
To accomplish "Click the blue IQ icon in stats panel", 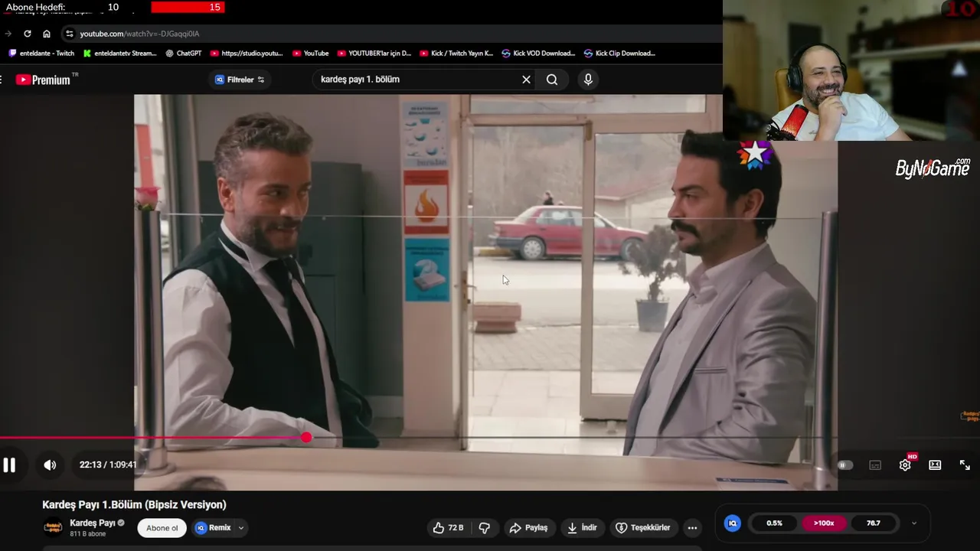I will pos(733,523).
